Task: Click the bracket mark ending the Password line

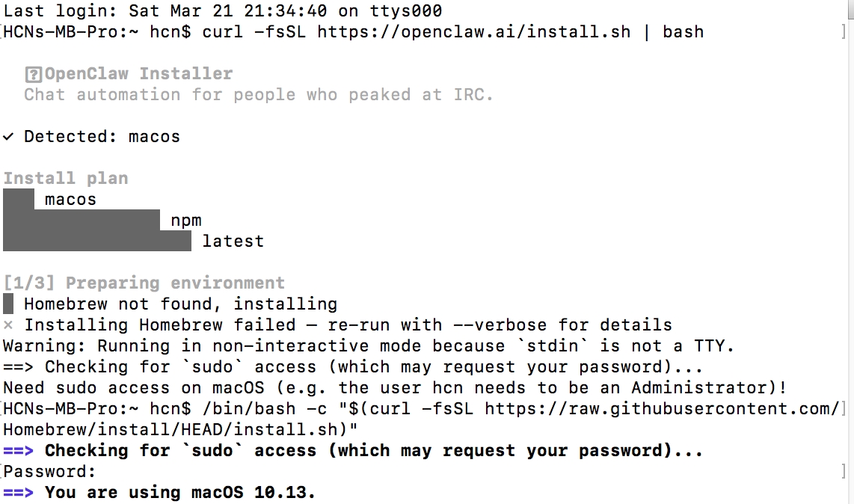Action: [843, 472]
